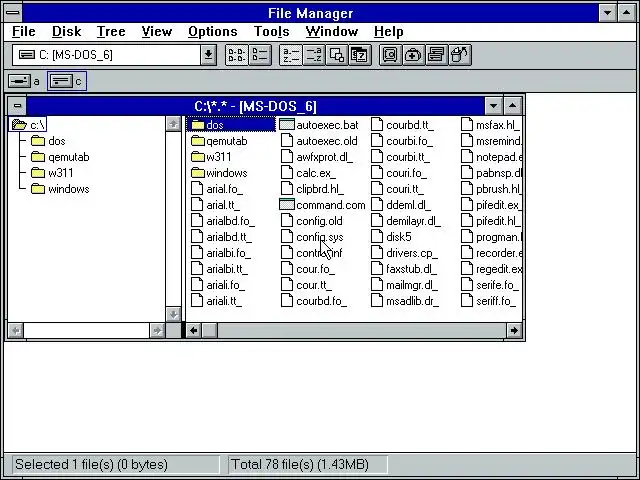Sort files by type with toolbar icon
Viewport: 640px width, 480px height.
(313, 55)
